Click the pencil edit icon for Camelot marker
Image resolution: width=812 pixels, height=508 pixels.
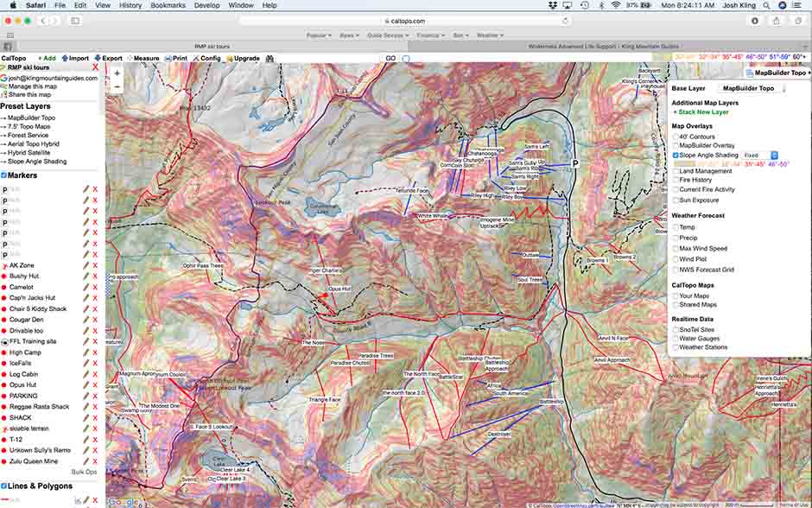pos(86,287)
